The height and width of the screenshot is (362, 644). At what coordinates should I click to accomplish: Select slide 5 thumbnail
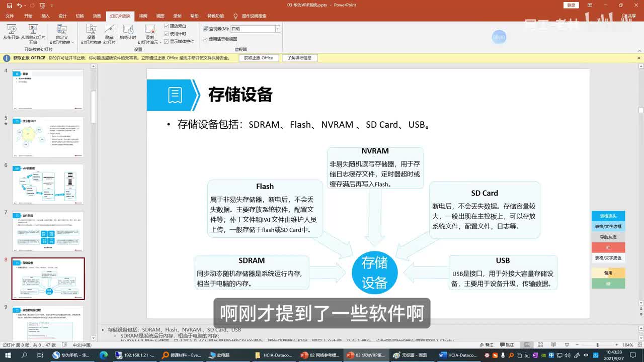pos(48,137)
